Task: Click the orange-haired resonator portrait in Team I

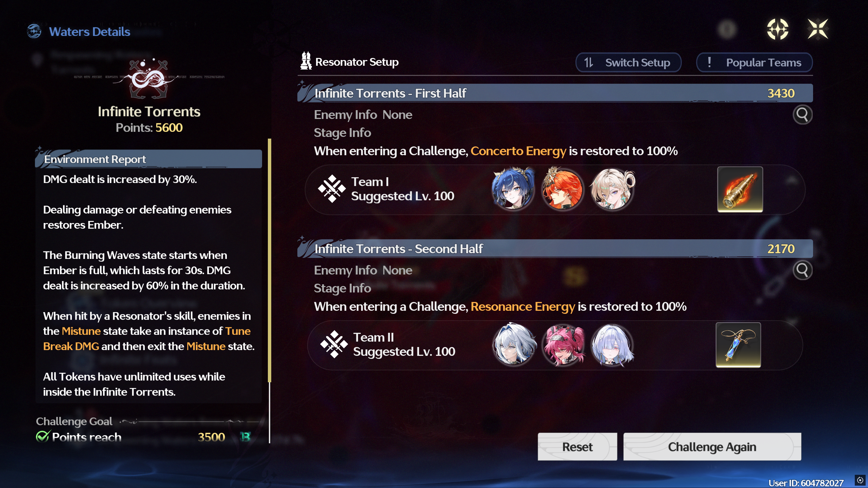Action: (563, 189)
